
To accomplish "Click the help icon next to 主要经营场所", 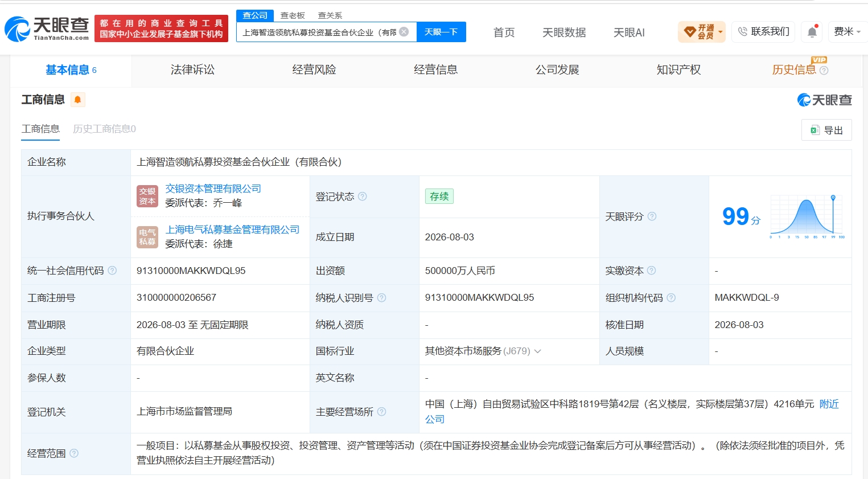I will click(x=382, y=412).
